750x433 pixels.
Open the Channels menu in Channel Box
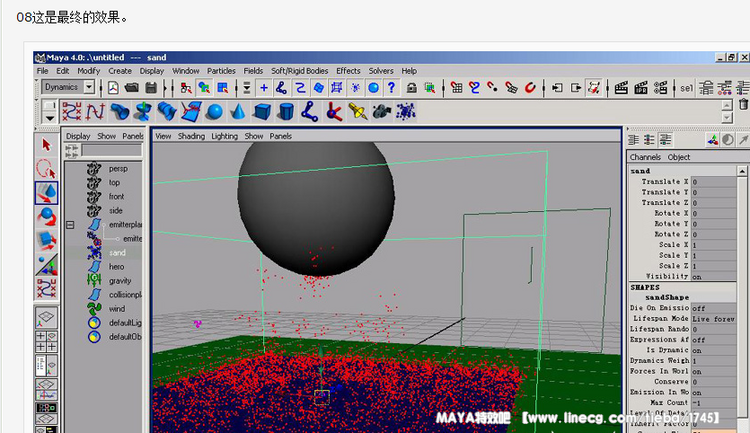tap(645, 157)
